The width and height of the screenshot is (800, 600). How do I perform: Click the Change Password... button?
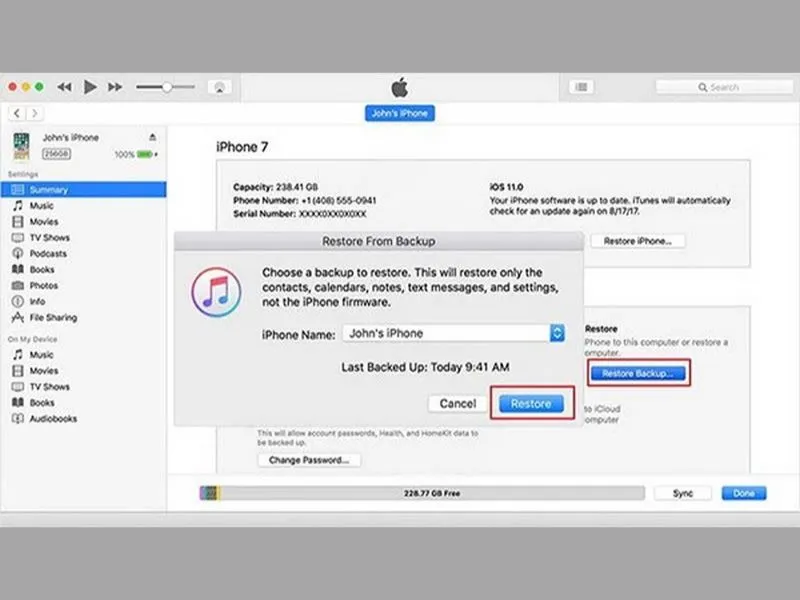(309, 460)
